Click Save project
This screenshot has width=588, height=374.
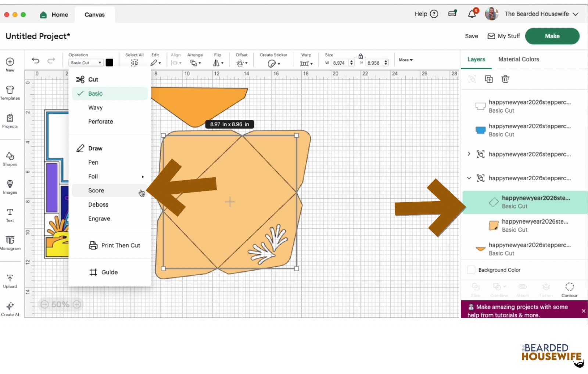coord(471,36)
